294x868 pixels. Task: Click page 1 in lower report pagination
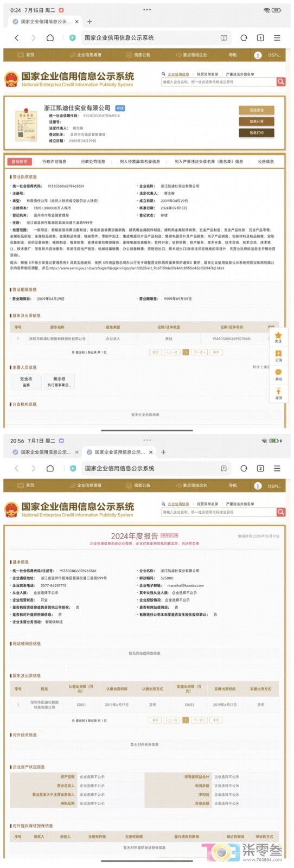point(186,720)
